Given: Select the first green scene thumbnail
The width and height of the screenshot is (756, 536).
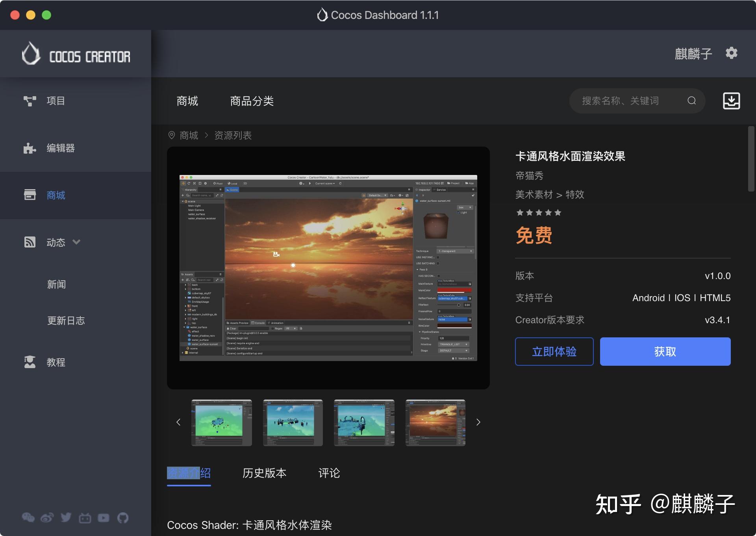Looking at the screenshot, I should (x=222, y=422).
